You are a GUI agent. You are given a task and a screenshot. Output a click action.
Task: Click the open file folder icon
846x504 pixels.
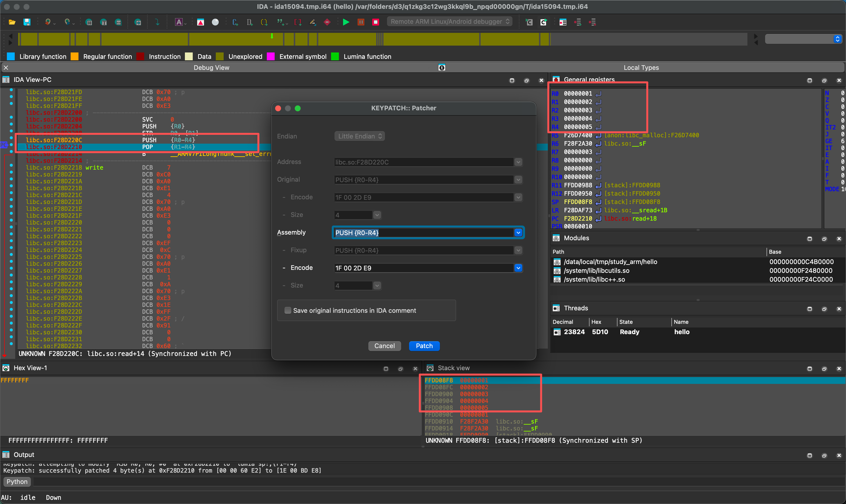click(x=12, y=22)
